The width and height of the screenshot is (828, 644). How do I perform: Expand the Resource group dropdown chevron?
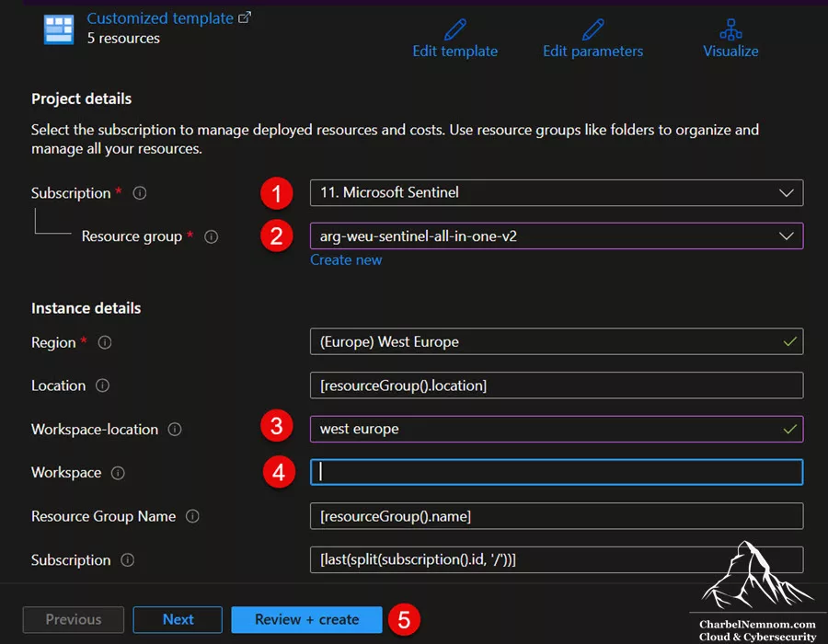[x=787, y=236]
